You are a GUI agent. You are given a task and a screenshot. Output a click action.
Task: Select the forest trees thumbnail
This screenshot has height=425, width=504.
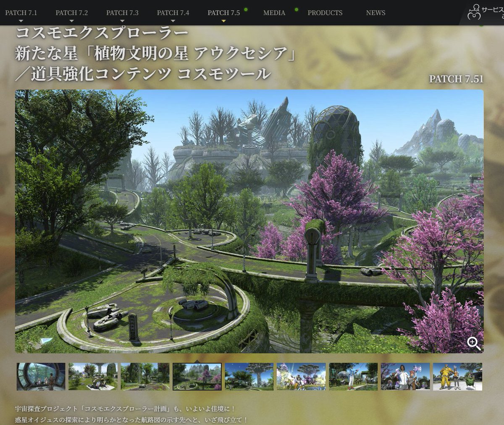(145, 377)
